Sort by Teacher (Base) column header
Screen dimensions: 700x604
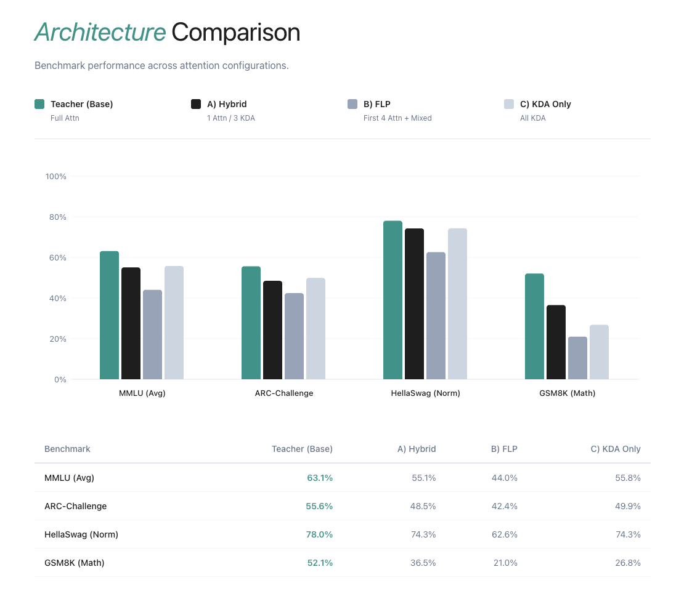point(302,449)
